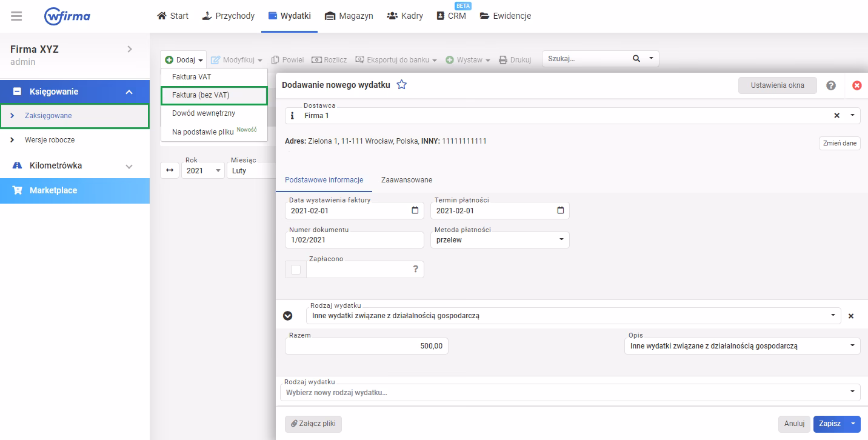Collapse the expense row with the round chevron
868x440 pixels.
[x=288, y=316]
